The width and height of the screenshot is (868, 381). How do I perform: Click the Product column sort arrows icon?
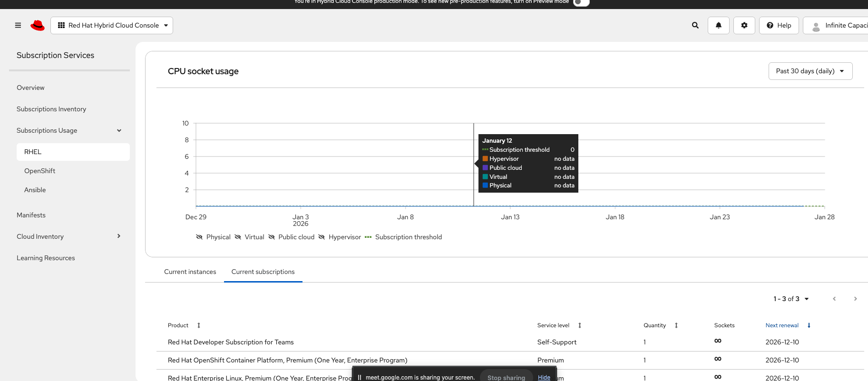point(199,325)
